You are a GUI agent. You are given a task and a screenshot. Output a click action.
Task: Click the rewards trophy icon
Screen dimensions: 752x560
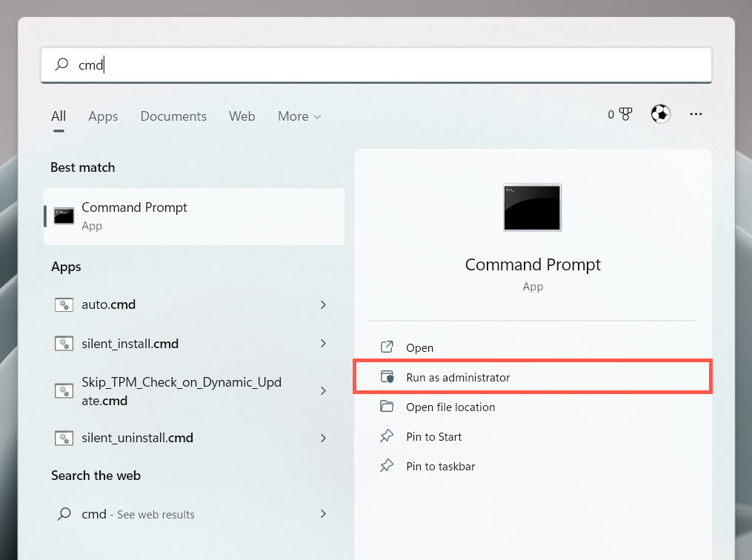[x=625, y=115]
